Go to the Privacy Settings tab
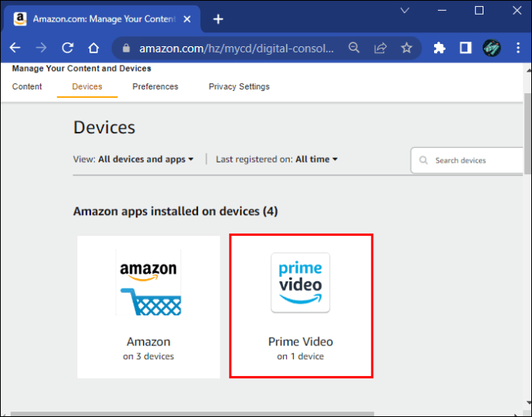This screenshot has width=532, height=417. point(239,86)
